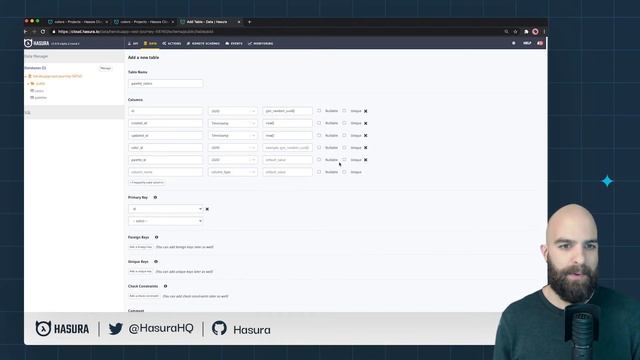
Task: Click the default value field of palette_id row
Action: [x=287, y=160]
